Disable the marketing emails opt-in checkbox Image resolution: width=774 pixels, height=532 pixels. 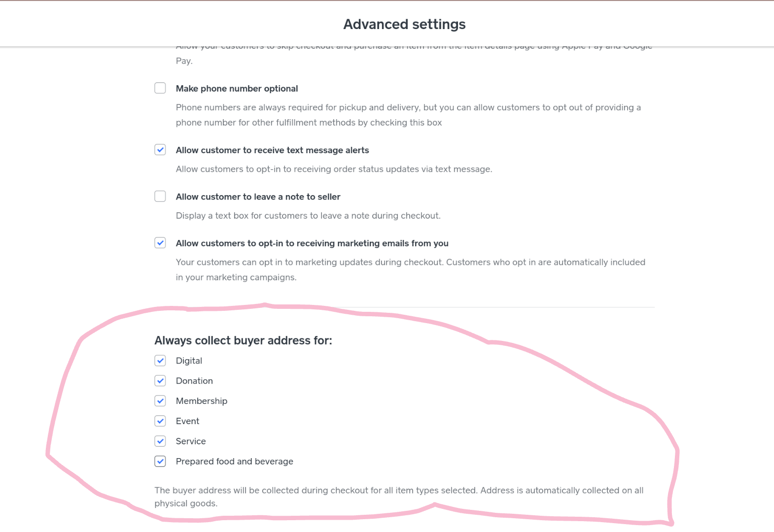160,243
